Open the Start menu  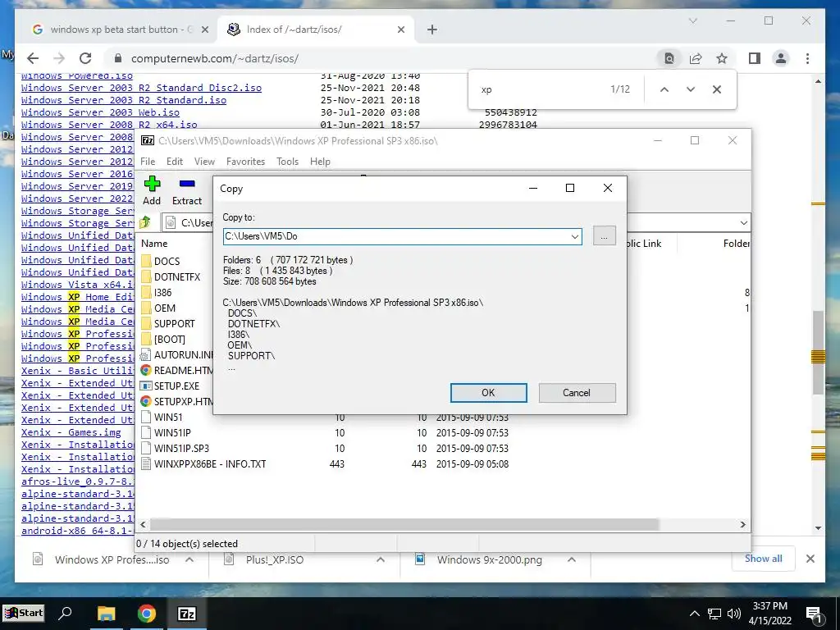[x=24, y=614]
